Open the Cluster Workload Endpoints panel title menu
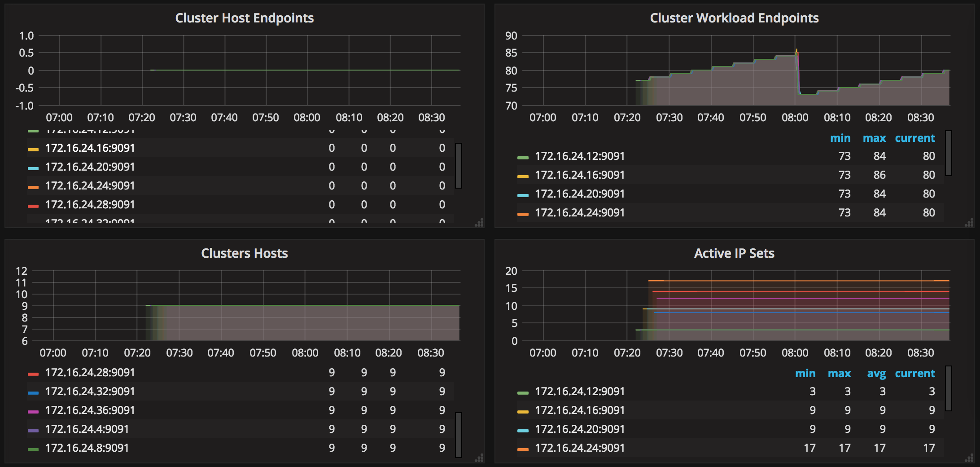Screen dimensions: 980x467 [735, 18]
